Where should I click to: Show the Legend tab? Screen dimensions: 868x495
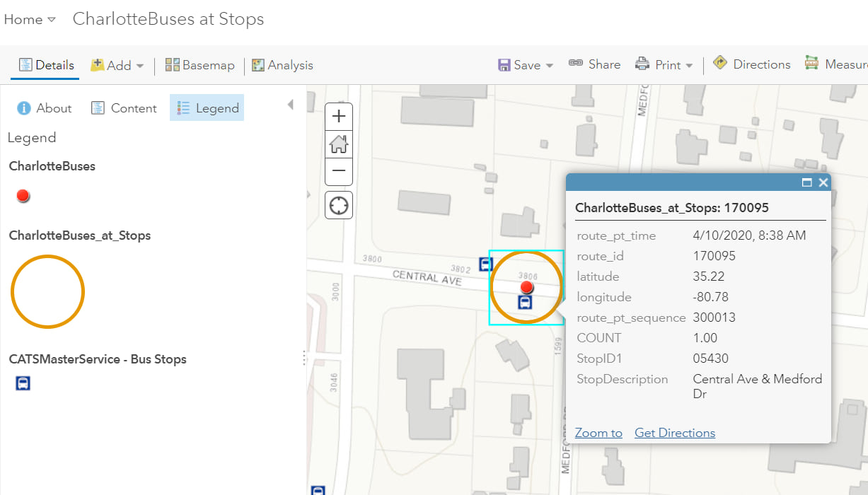(207, 108)
